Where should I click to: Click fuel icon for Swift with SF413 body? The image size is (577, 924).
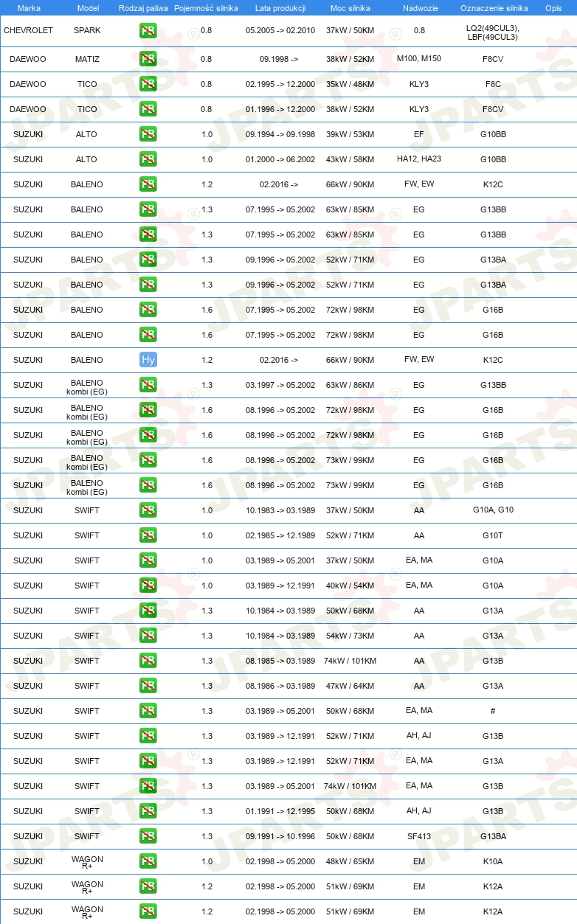click(148, 836)
